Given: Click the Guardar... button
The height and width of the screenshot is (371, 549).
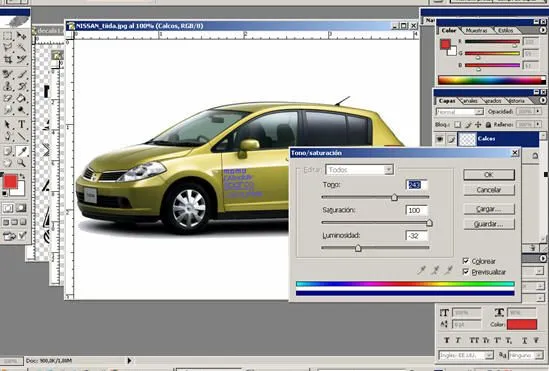Looking at the screenshot, I should (489, 224).
